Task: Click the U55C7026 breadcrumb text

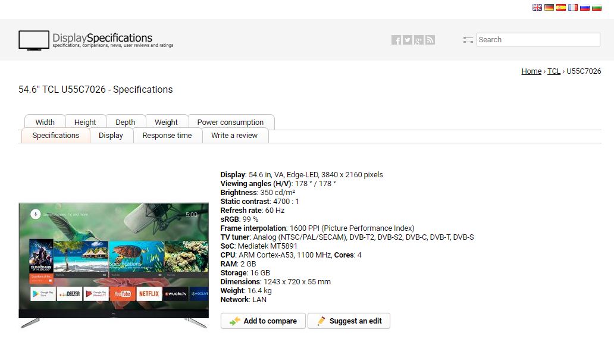Action: pos(584,71)
